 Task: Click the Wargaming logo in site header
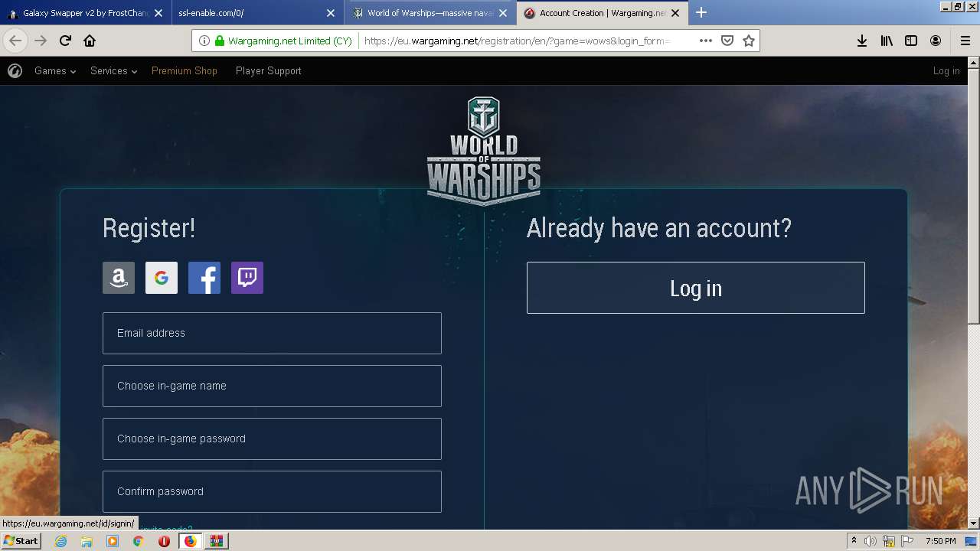[15, 71]
